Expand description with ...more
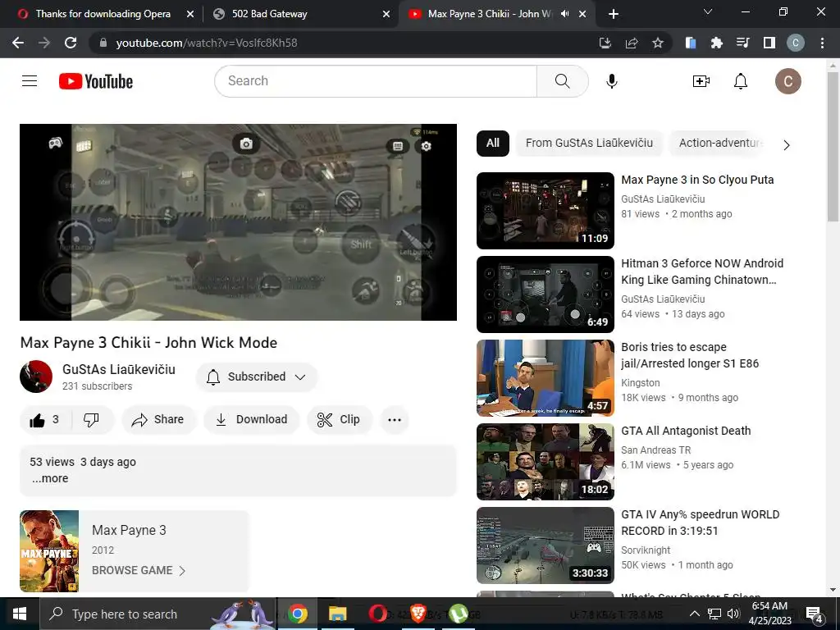Image resolution: width=840 pixels, height=630 pixels. (50, 478)
